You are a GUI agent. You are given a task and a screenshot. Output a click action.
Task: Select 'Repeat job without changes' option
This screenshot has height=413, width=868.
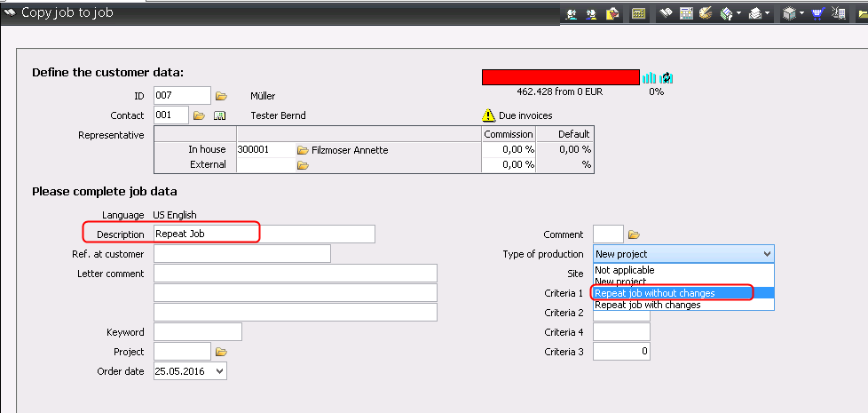pos(655,293)
